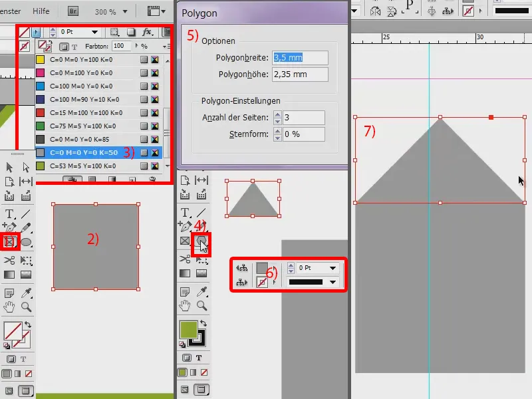Choose the Pen tool in the toolbox with the Ellipse tool
The height and width of the screenshot is (399, 532).
pos(9,227)
